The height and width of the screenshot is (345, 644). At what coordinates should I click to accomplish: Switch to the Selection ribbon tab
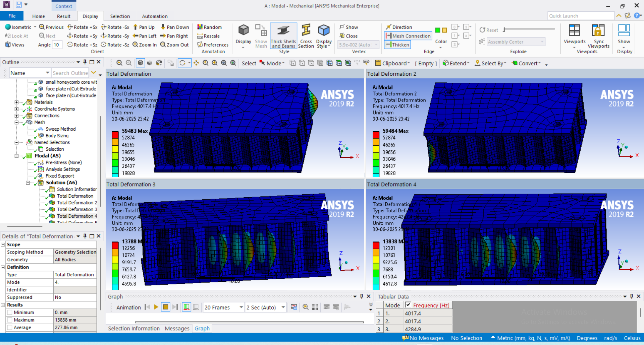tap(120, 16)
